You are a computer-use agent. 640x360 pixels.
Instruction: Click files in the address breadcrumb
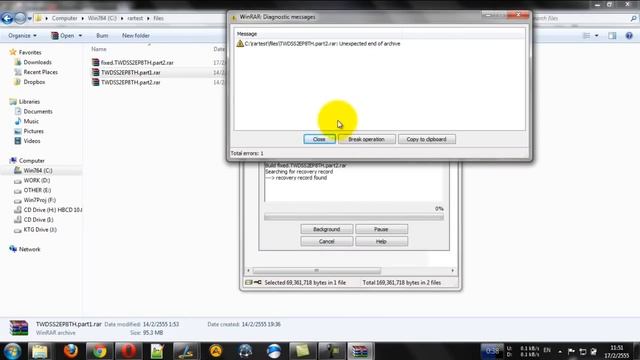(x=158, y=18)
